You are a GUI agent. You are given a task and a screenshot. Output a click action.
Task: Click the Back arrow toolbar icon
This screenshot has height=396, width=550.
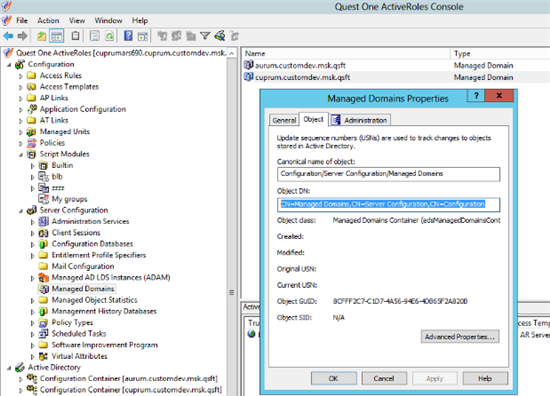8,36
